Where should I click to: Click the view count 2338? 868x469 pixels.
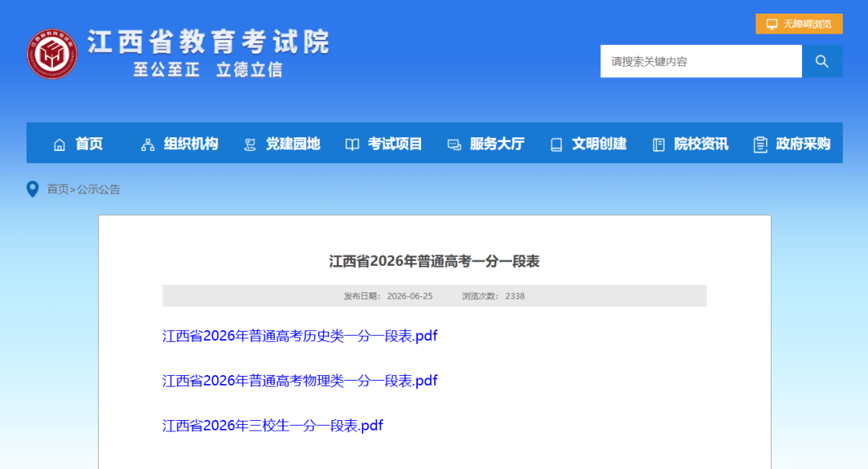[515, 296]
